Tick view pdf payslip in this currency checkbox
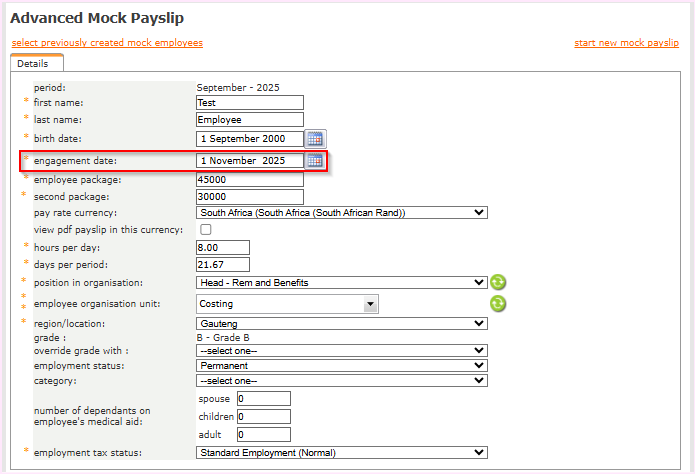The height and width of the screenshot is (474, 695). [206, 230]
